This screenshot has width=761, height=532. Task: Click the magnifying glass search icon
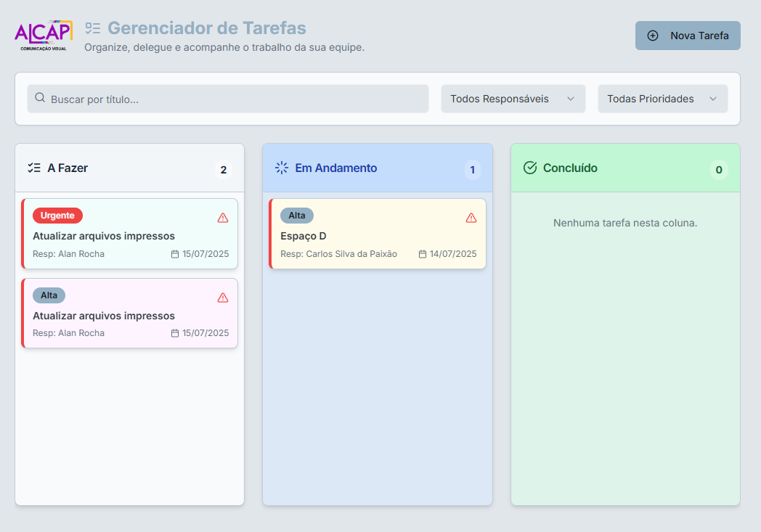(39, 98)
